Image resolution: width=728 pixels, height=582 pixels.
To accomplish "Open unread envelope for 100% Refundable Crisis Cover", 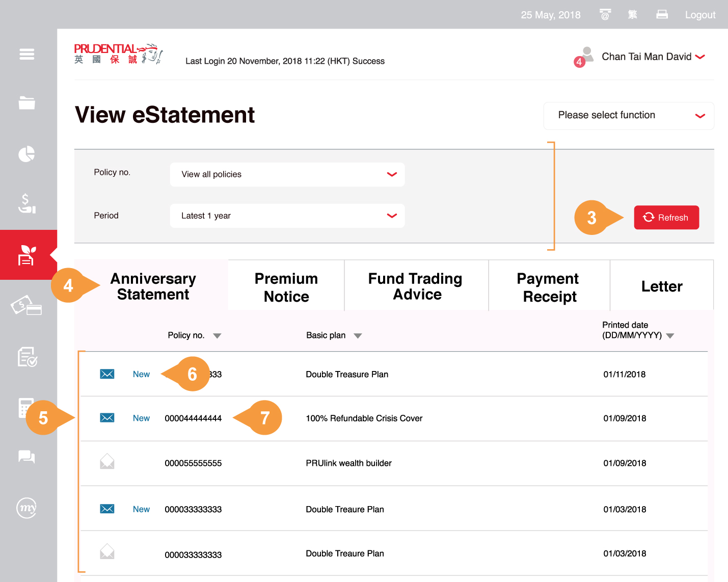I will [107, 418].
